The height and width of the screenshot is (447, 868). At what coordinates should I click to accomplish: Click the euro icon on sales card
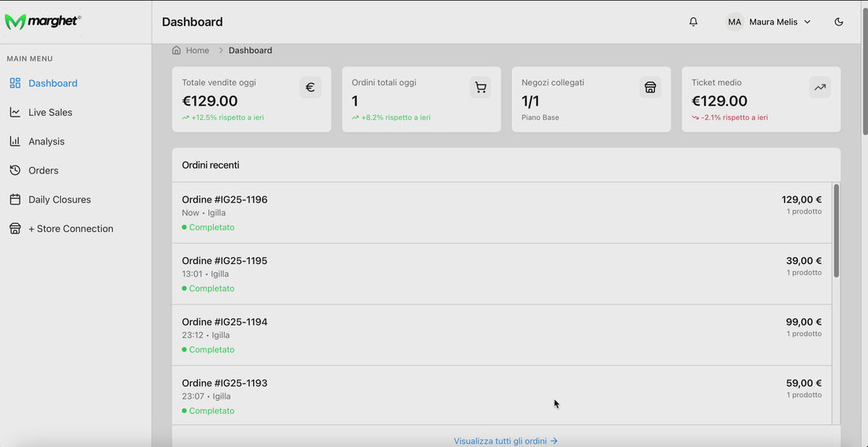coord(311,88)
